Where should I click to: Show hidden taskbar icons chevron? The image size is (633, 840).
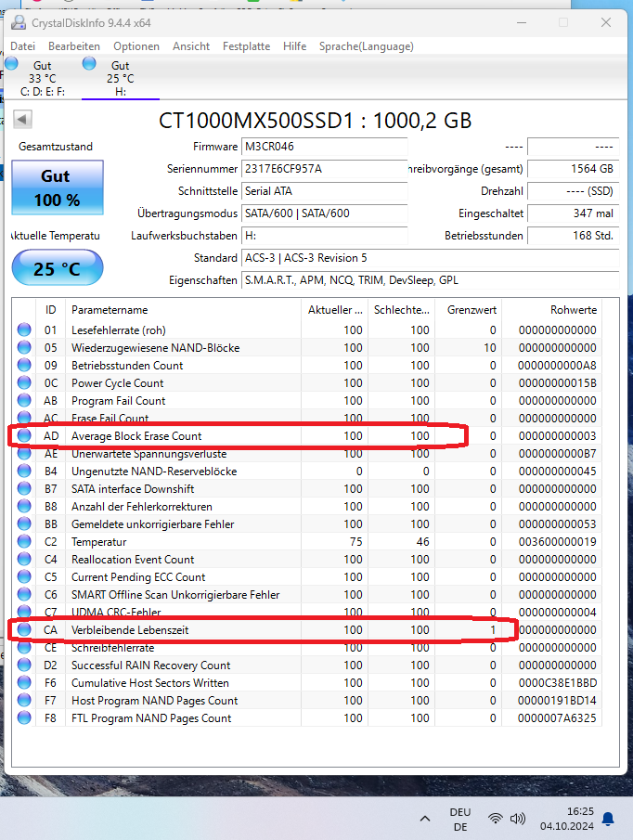(425, 819)
